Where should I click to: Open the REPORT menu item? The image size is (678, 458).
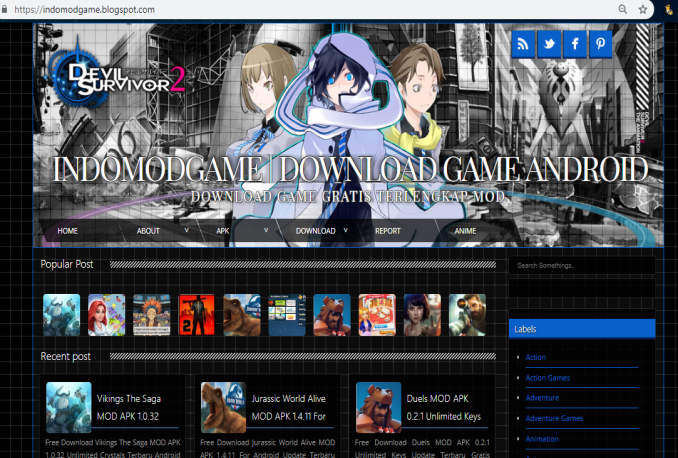pos(388,231)
